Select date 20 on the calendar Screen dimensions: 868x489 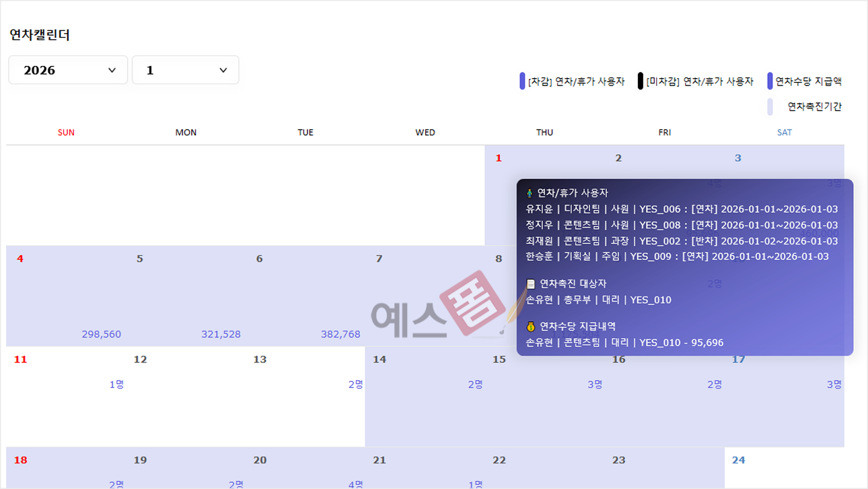[x=260, y=460]
